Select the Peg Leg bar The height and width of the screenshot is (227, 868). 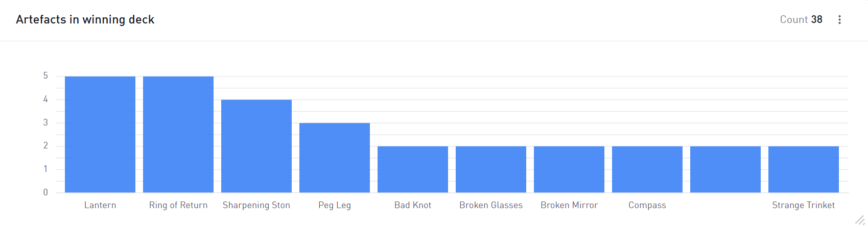point(335,158)
